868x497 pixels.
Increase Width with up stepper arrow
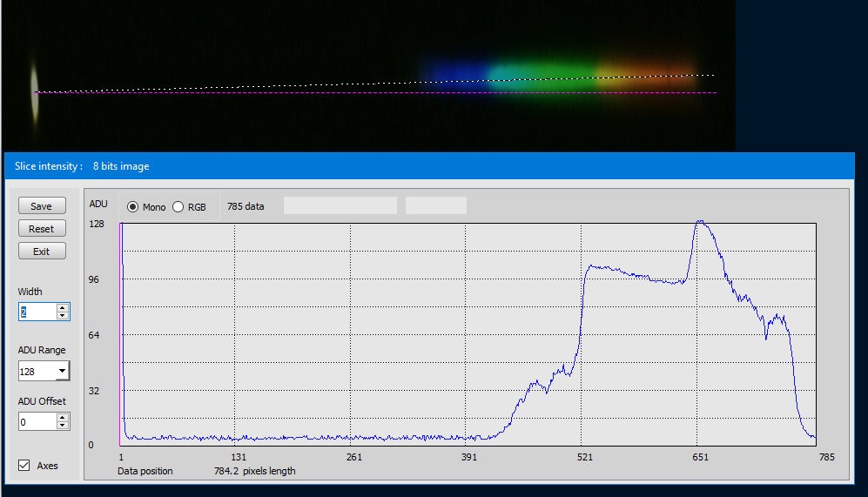pos(63,308)
